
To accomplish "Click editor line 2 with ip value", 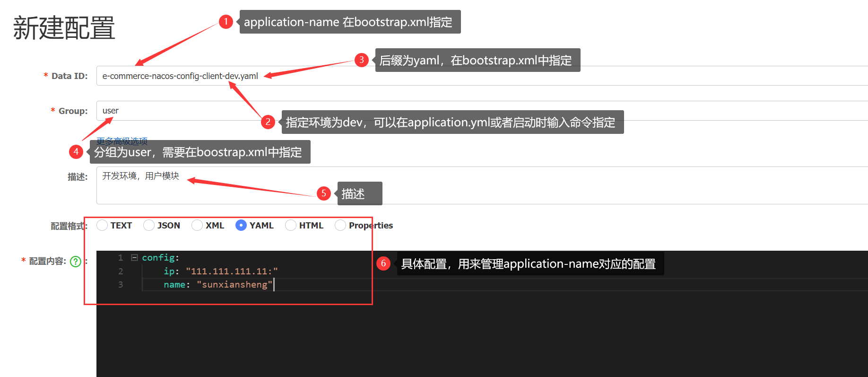I will click(x=221, y=271).
